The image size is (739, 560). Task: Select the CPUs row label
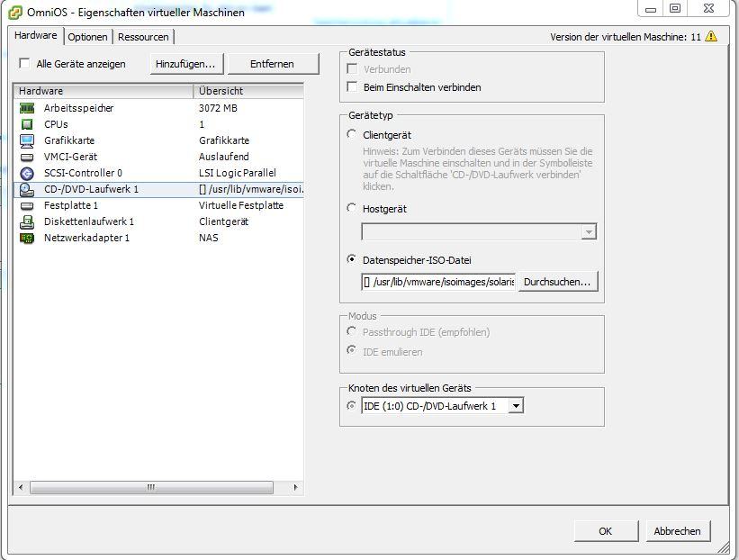pyautogui.click(x=56, y=124)
